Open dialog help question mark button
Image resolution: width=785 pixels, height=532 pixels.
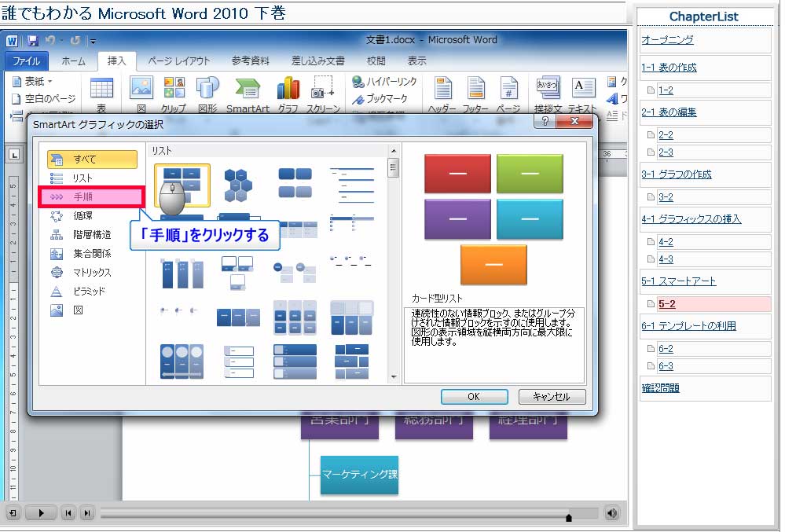coord(545,121)
